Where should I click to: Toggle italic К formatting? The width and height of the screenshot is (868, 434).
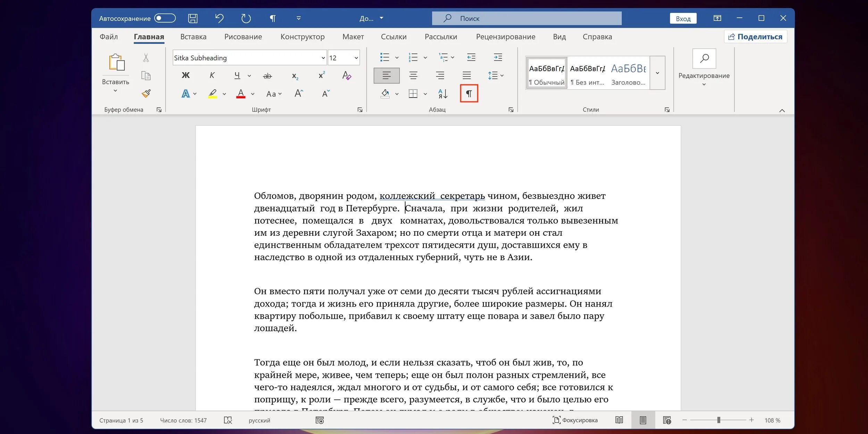pyautogui.click(x=212, y=75)
